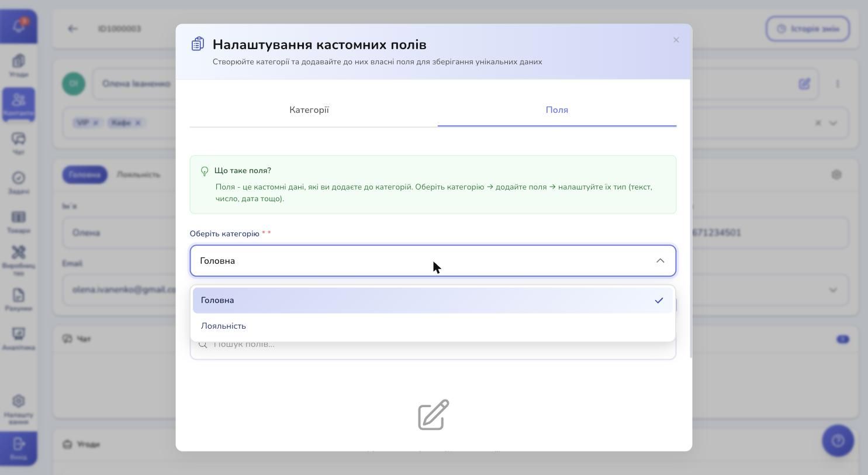Select Головна tab on background contact page
Screen dimensions: 868x475
click(85, 174)
